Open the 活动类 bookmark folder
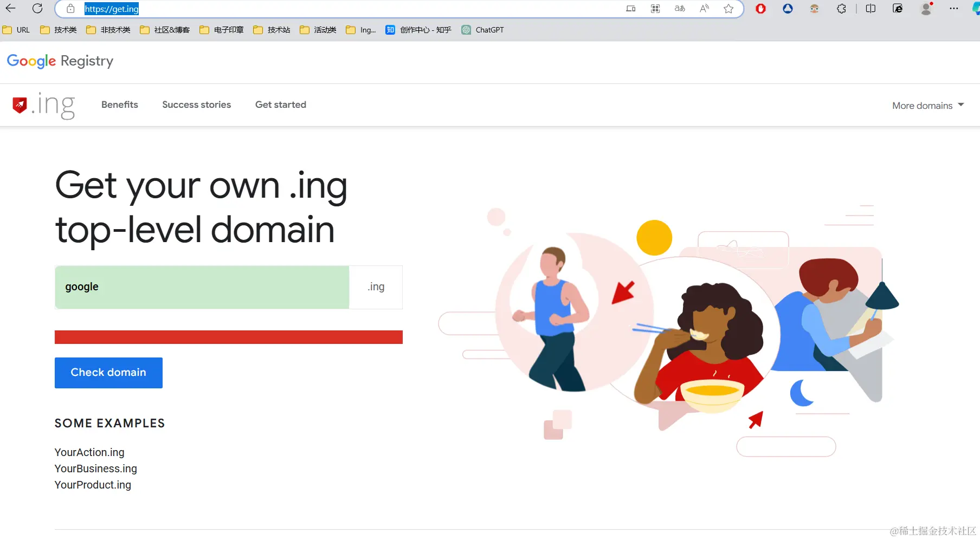Screen dimensions: 980x540 318,30
